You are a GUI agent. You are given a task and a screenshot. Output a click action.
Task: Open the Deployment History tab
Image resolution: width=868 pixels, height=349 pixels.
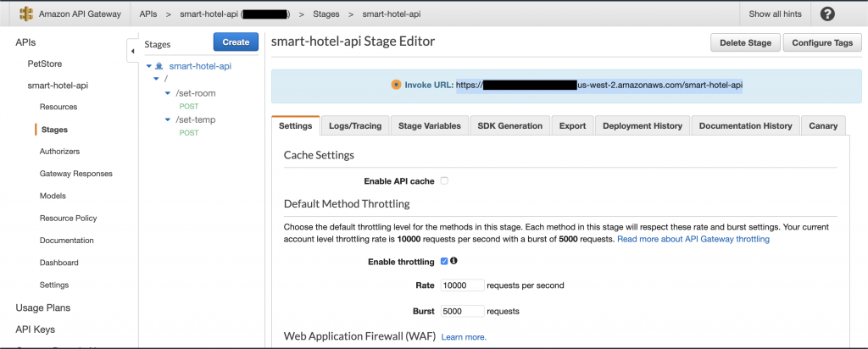pos(643,125)
